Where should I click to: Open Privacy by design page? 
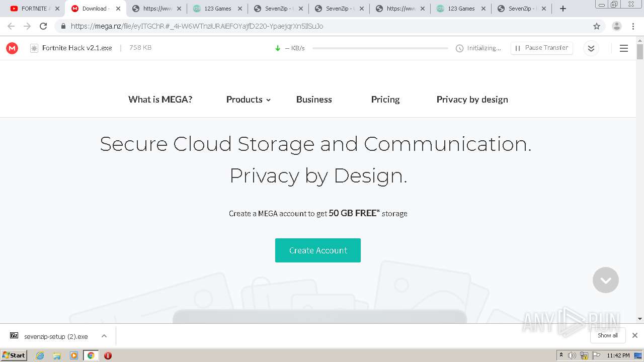[x=472, y=100]
